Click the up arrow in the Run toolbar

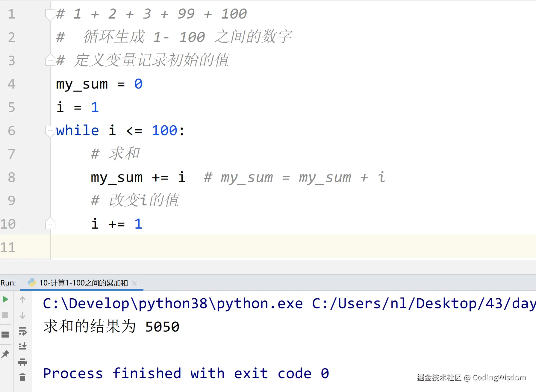point(22,300)
